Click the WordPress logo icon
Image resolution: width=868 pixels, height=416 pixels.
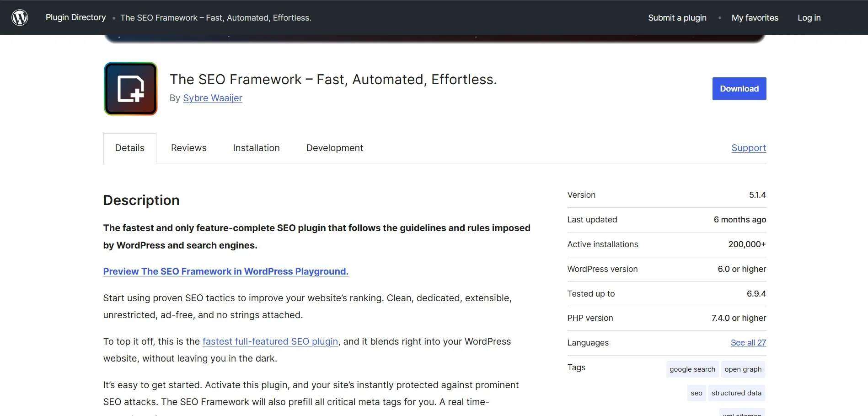20,17
